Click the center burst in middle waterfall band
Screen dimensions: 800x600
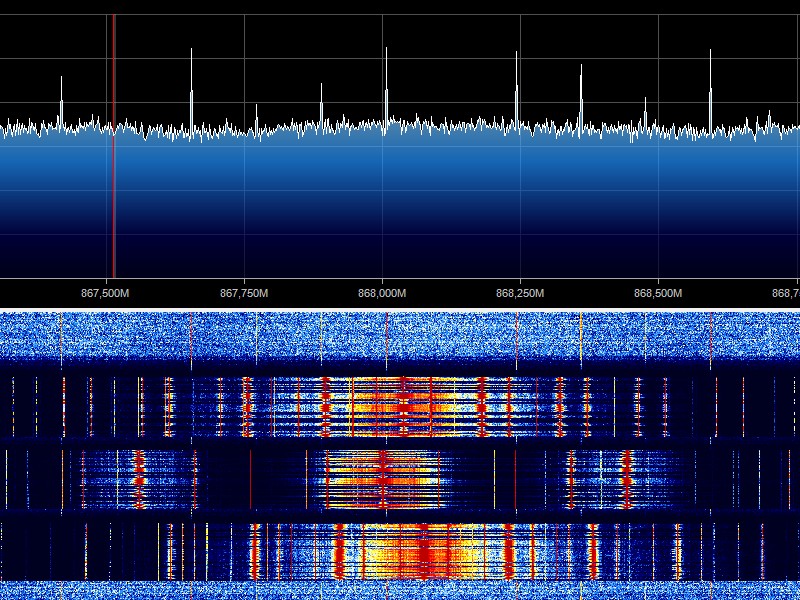pyautogui.click(x=382, y=478)
